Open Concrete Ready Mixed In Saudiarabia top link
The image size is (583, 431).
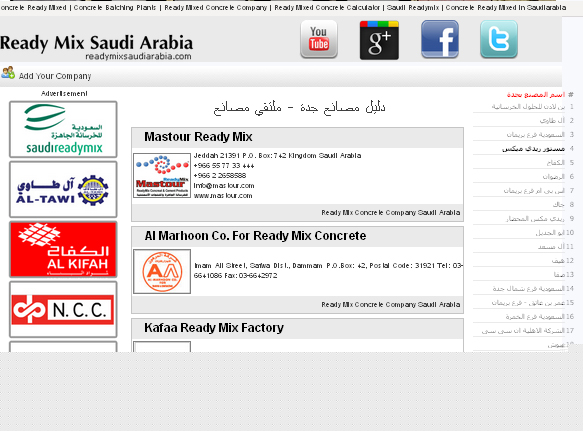[506, 7]
